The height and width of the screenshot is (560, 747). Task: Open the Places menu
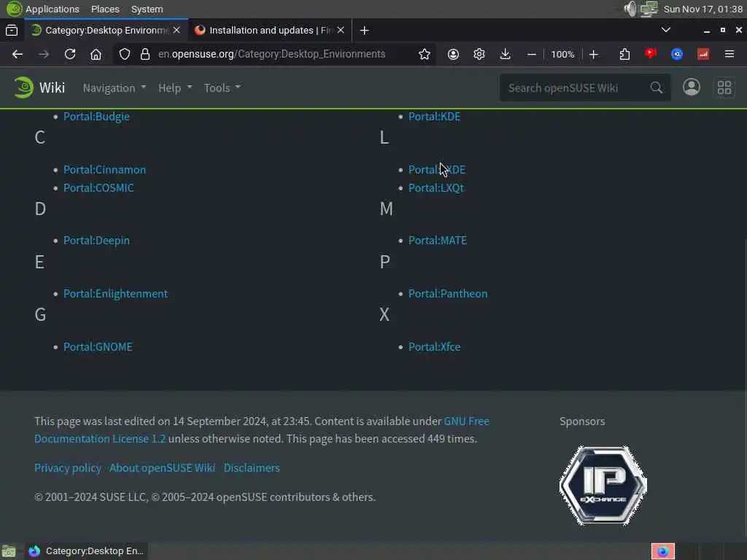[x=105, y=9]
